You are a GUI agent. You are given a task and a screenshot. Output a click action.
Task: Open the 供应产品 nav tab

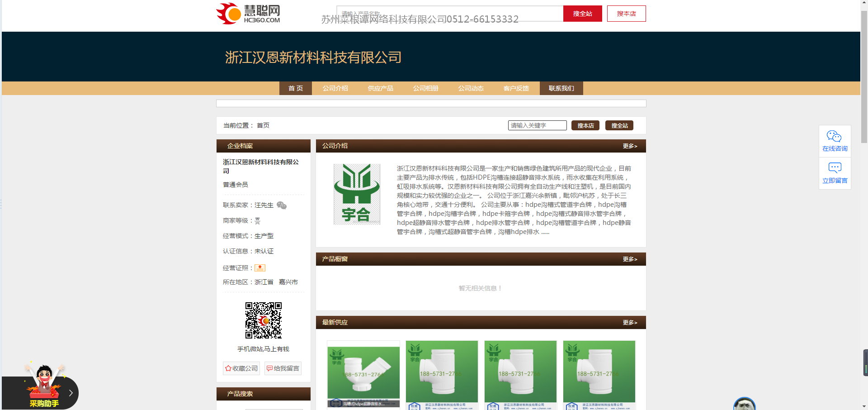pyautogui.click(x=381, y=88)
